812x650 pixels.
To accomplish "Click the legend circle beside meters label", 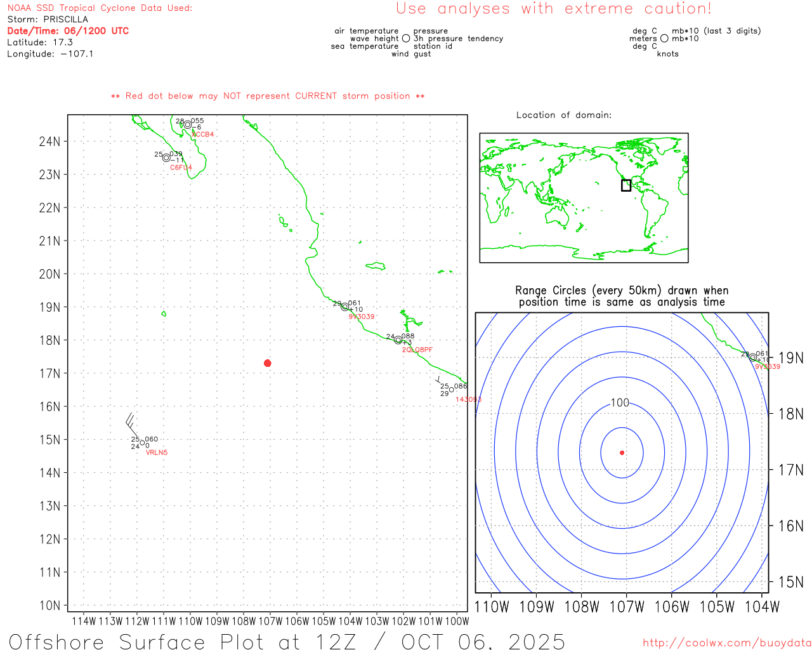I will [x=664, y=39].
